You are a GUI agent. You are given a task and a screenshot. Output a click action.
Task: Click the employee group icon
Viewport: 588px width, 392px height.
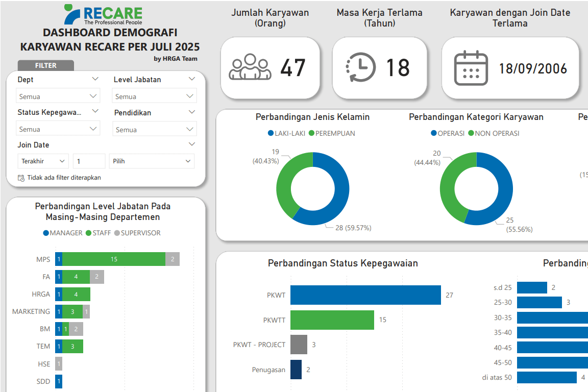(x=250, y=67)
